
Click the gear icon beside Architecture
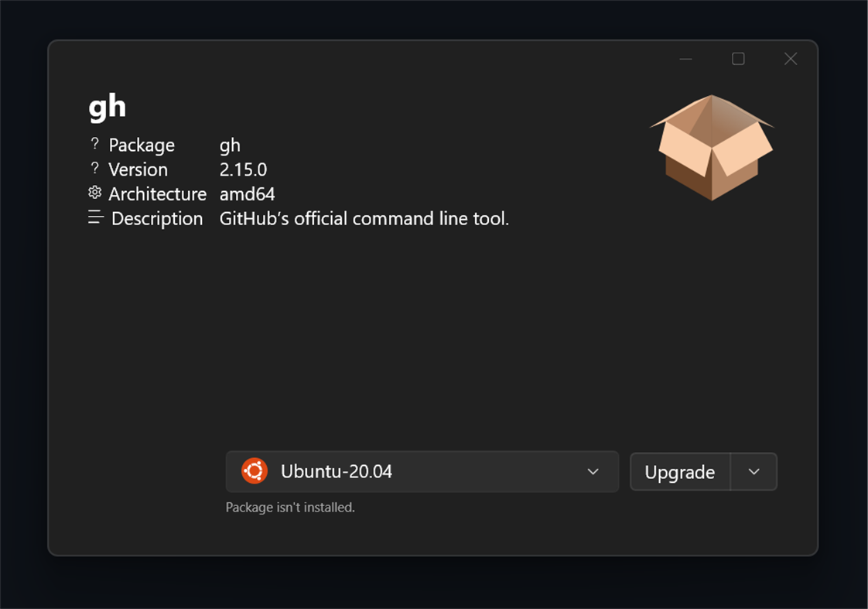[94, 193]
